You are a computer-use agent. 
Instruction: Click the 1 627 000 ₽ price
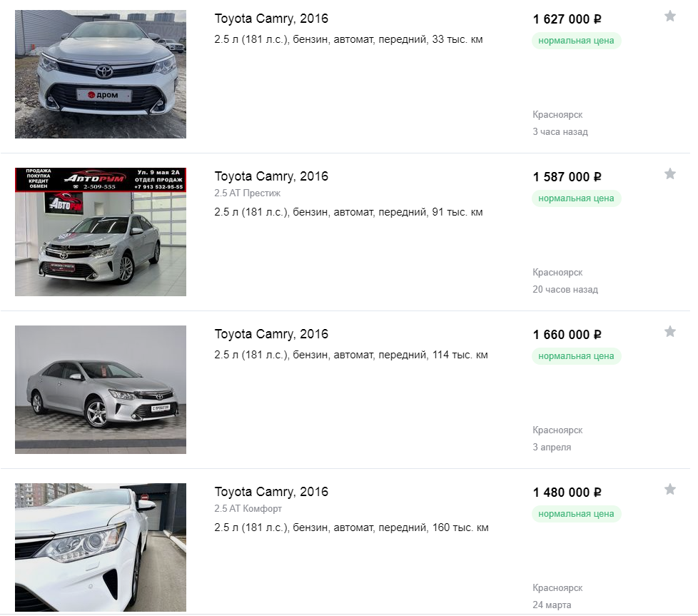click(567, 19)
